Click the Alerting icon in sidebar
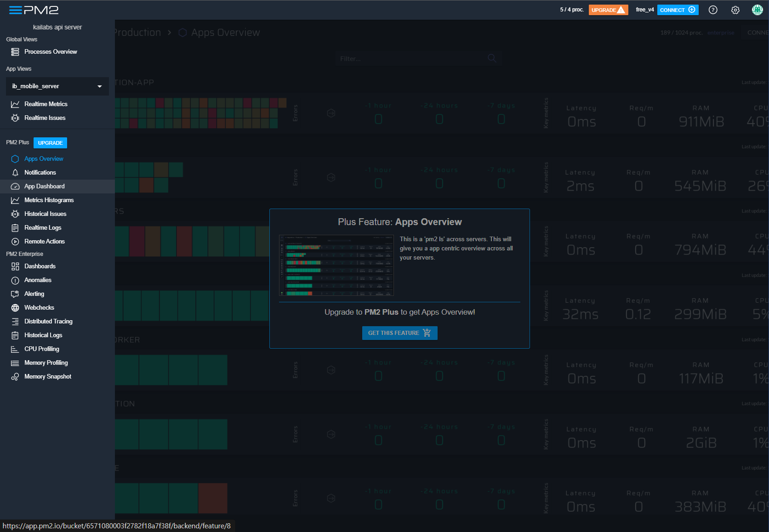Image resolution: width=769 pixels, height=532 pixels. click(15, 294)
